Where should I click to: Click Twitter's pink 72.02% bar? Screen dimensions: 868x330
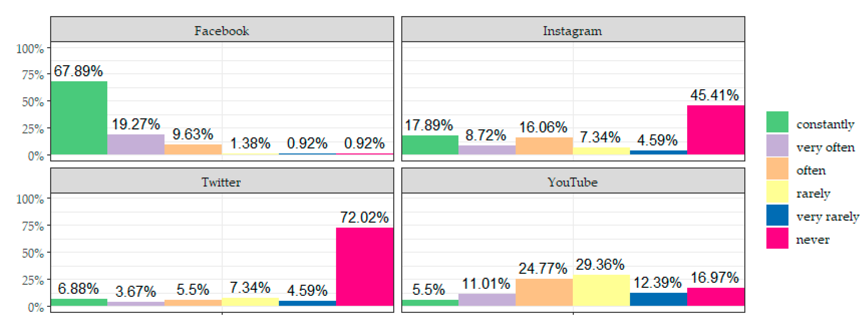(365, 267)
